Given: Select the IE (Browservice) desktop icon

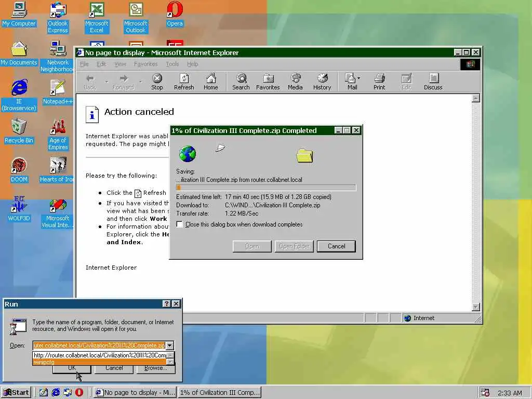Looking at the screenshot, I should coord(19,96).
